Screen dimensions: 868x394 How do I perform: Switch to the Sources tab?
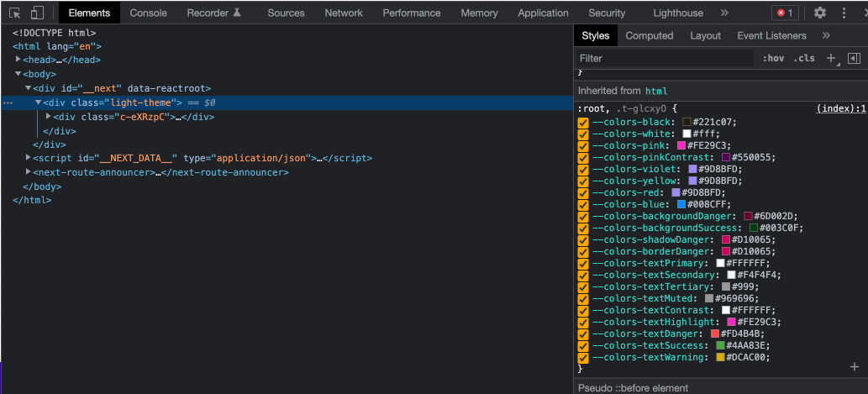click(x=287, y=13)
